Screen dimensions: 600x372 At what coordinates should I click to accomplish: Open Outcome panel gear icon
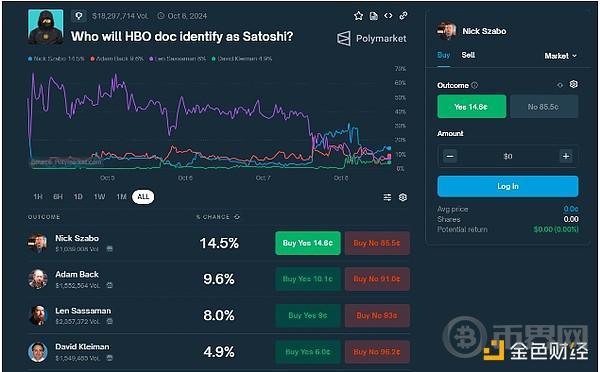[573, 84]
